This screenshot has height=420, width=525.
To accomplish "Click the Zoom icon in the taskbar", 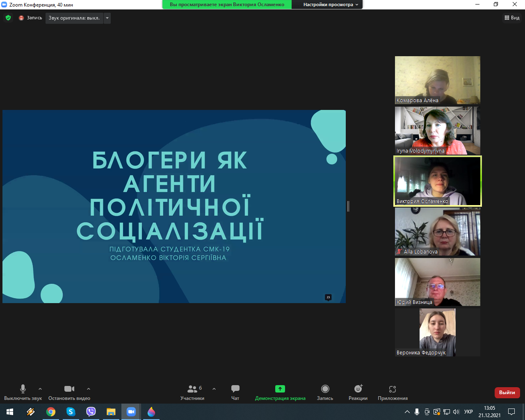I will pos(131,412).
